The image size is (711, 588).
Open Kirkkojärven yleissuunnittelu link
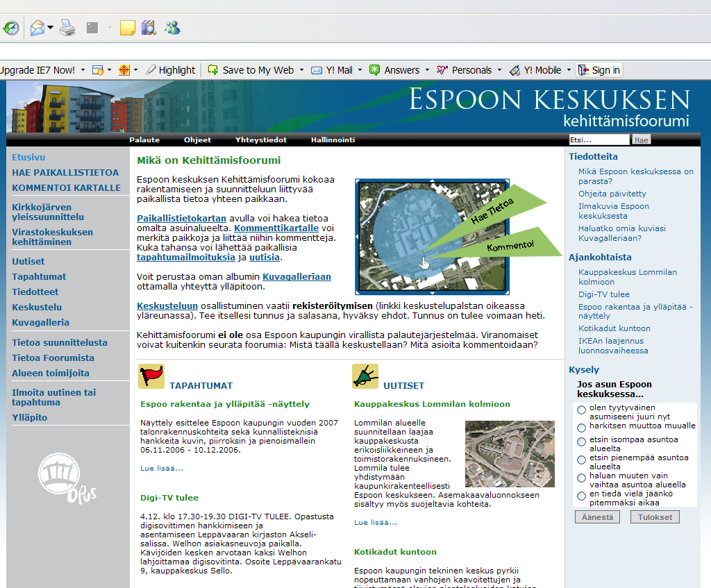point(48,212)
